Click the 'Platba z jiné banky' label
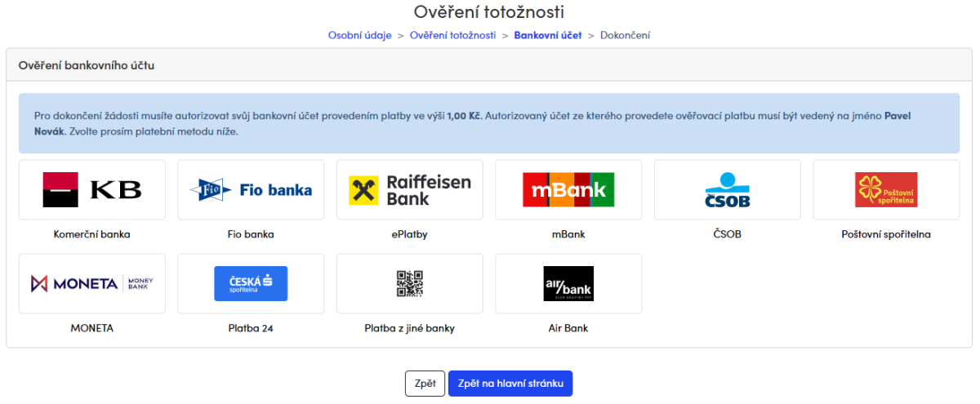The width and height of the screenshot is (980, 404). coord(409,328)
